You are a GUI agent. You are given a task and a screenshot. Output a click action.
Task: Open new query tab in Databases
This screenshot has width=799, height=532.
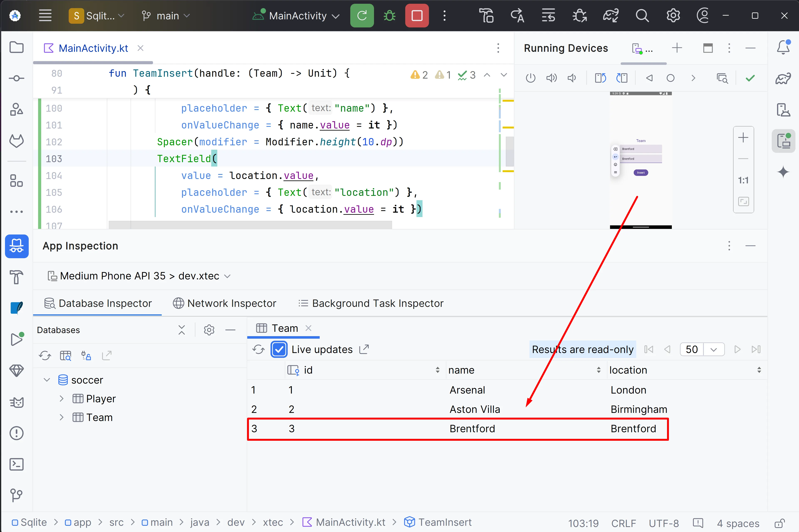click(66, 355)
